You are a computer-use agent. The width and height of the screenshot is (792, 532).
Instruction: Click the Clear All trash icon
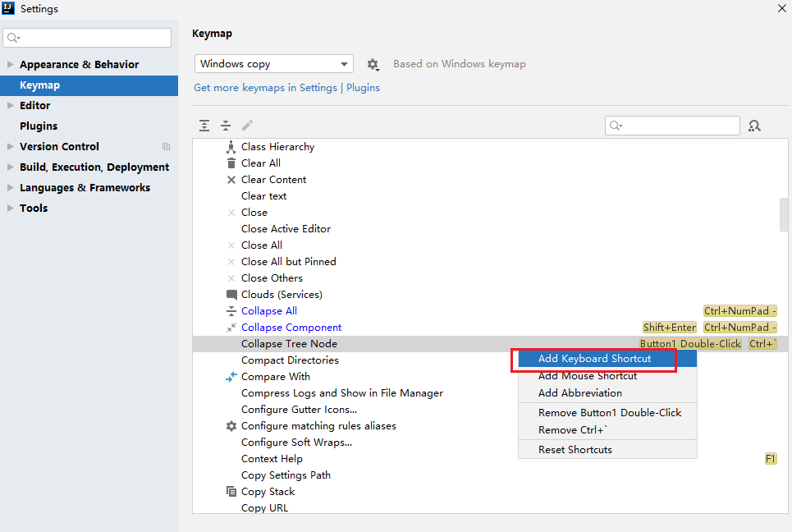[231, 163]
